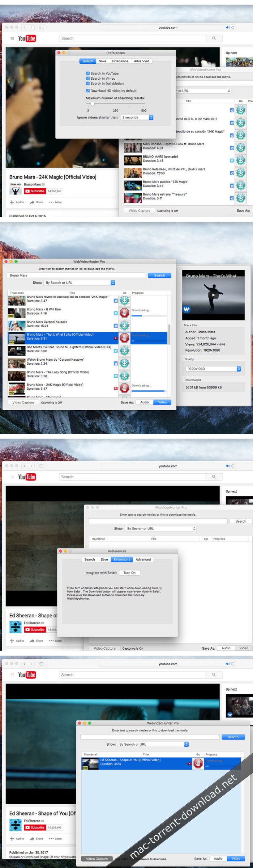The height and width of the screenshot is (868, 253).
Task: Download Bad Meets Evil Lighters video
Action: click(125, 351)
